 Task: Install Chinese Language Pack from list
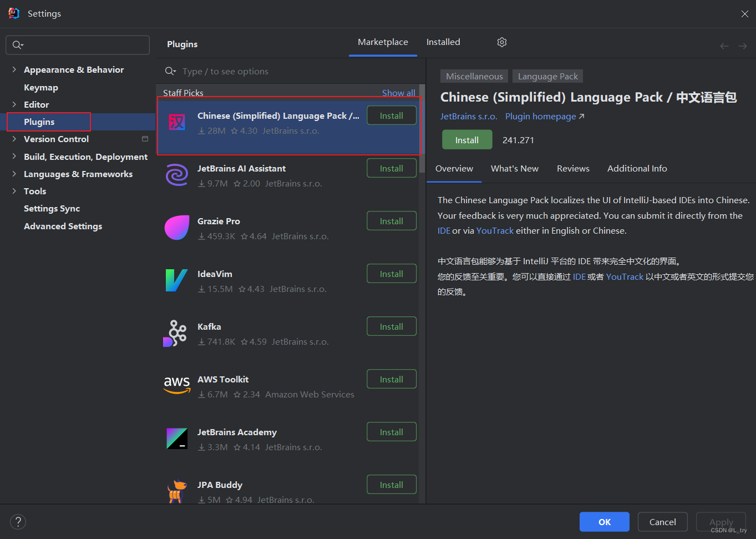click(392, 115)
